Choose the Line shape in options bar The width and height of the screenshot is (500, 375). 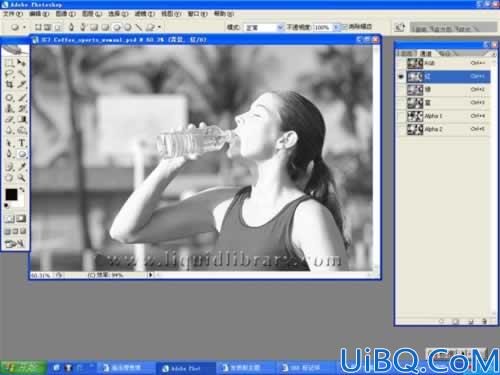click(x=138, y=27)
